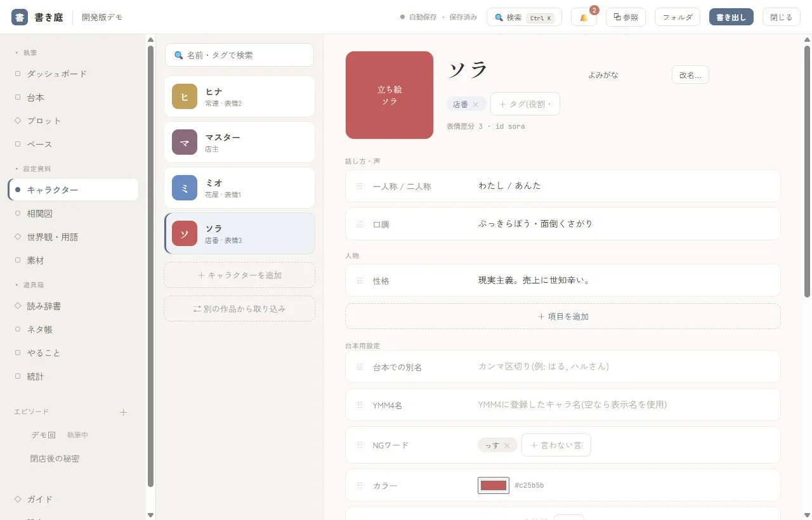Click the 言わない言 add NG word field
Image resolution: width=812 pixels, height=520 pixels.
click(556, 445)
